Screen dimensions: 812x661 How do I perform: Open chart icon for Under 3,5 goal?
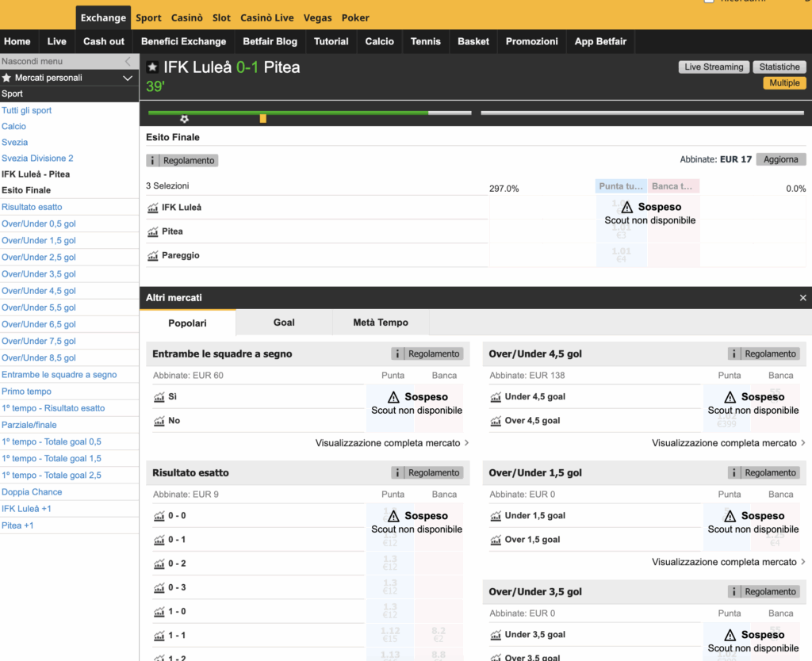point(496,635)
